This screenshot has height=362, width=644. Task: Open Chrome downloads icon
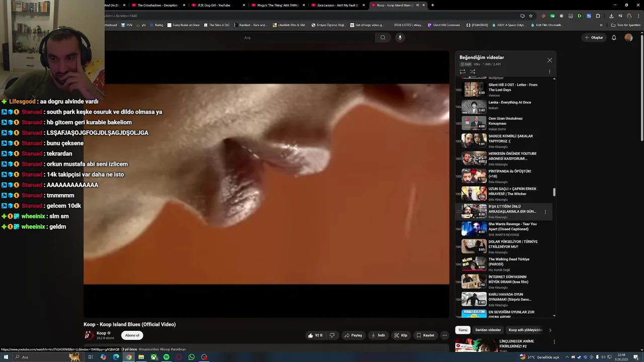click(x=611, y=16)
